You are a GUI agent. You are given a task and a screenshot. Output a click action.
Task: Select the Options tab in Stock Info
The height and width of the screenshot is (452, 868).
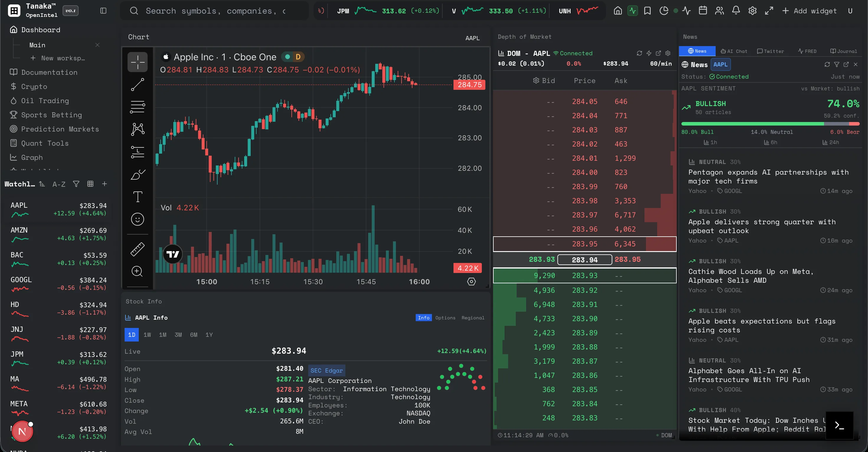tap(445, 318)
